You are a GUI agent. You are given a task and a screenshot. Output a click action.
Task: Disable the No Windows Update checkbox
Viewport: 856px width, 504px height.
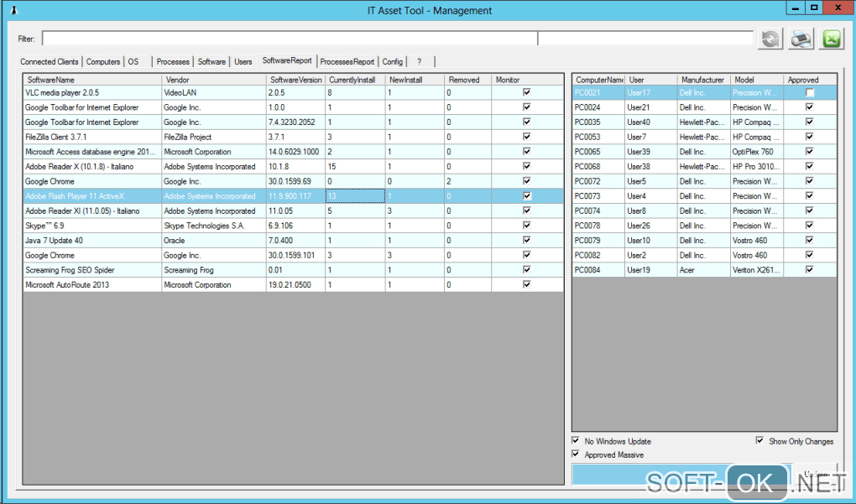click(576, 441)
